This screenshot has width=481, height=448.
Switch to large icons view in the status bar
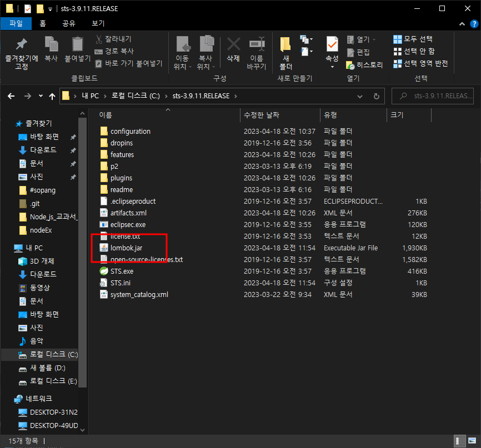pos(472,441)
